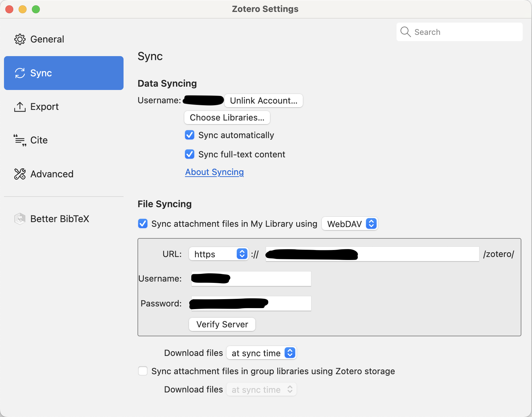
Task: Switch to the Advanced settings pane
Action: (51, 174)
